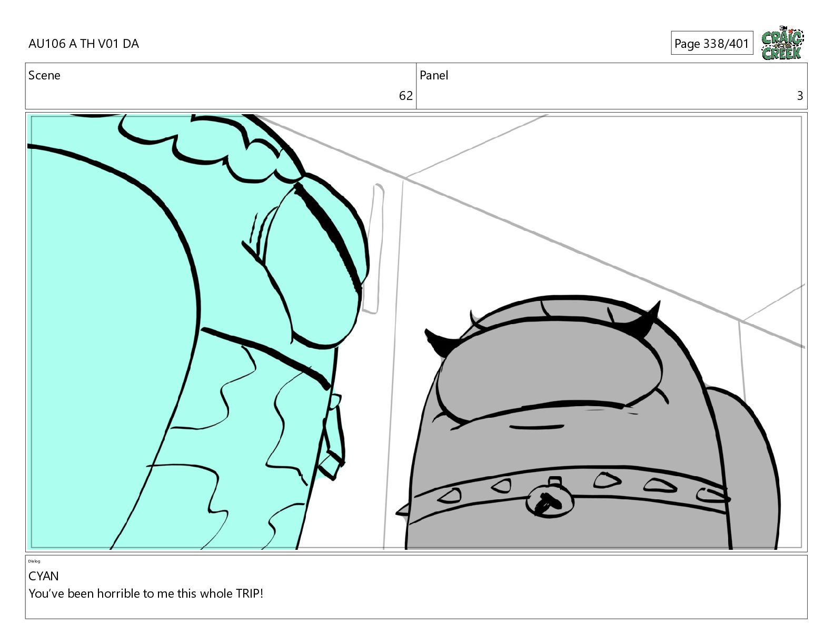
Task: Click the 'Scene' label
Action: coord(44,75)
